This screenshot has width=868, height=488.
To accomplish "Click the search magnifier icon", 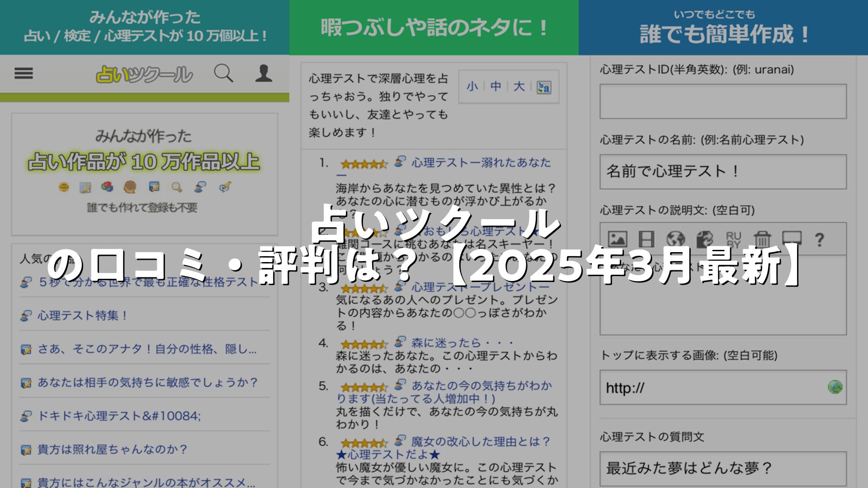I will [223, 73].
